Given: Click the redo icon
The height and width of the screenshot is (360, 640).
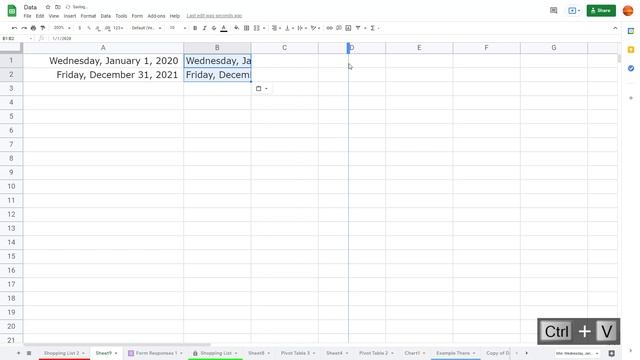Looking at the screenshot, I should (24, 28).
